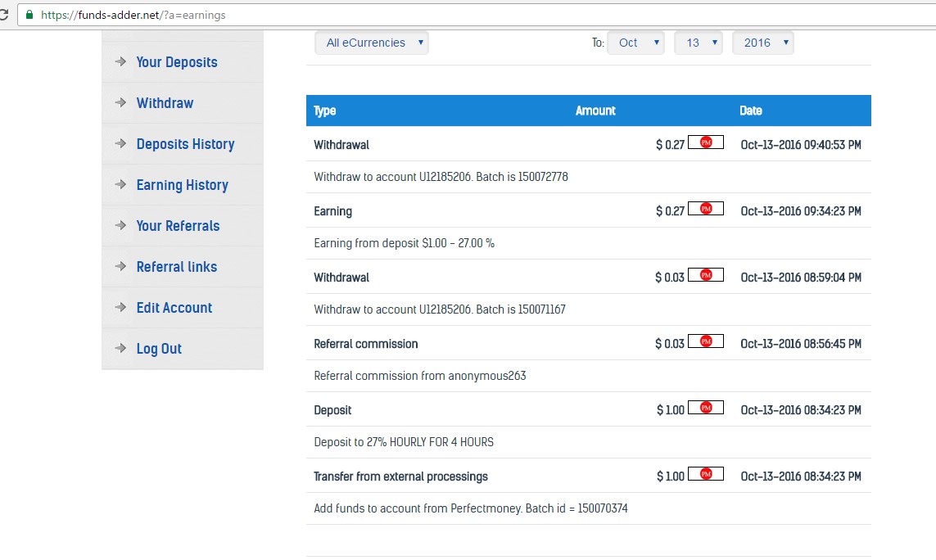Click the arrow icon beside Your Deposits
Image resolution: width=936 pixels, height=560 pixels.
pos(120,62)
